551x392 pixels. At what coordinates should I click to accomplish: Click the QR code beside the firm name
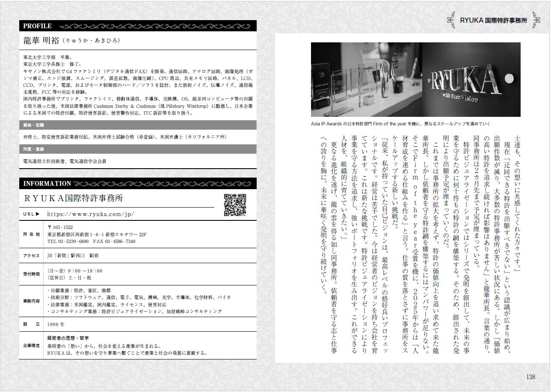pos(235,205)
